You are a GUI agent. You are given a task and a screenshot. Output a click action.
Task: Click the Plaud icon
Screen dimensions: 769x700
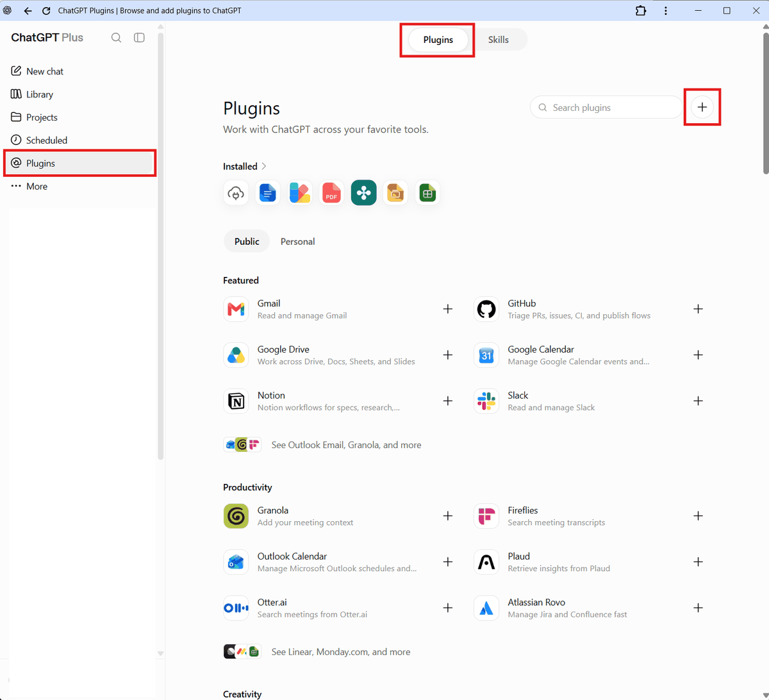(486, 562)
